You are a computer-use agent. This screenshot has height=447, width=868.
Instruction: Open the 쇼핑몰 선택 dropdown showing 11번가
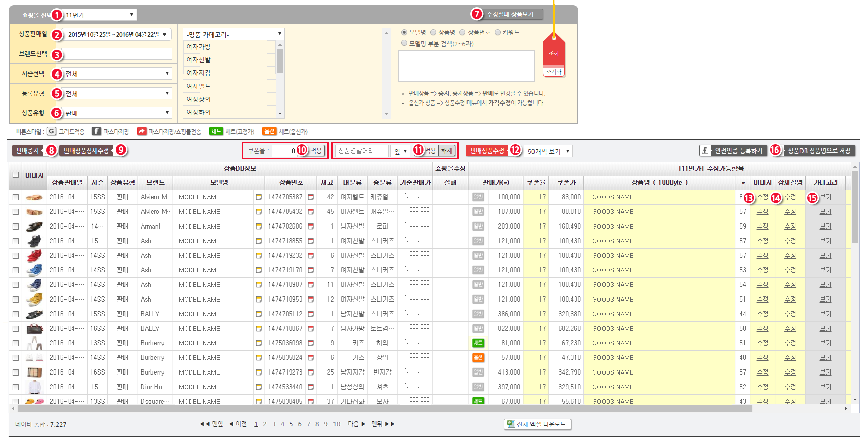click(x=100, y=15)
